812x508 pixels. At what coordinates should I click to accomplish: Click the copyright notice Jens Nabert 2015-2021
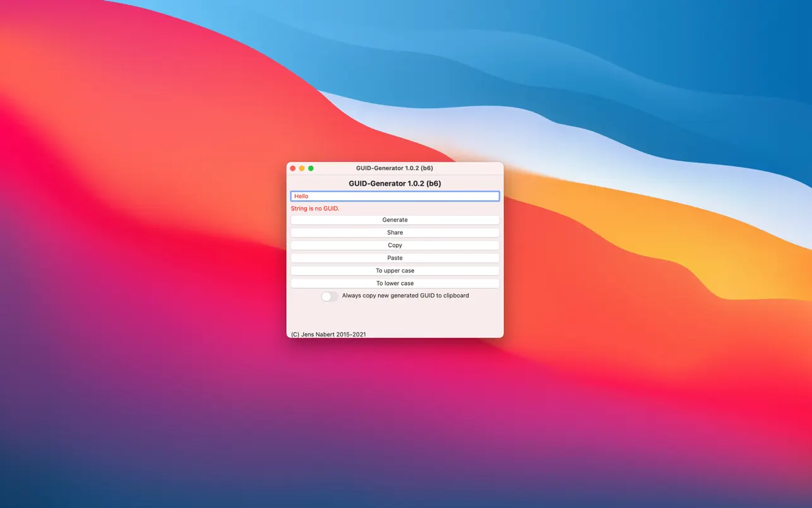pos(328,334)
